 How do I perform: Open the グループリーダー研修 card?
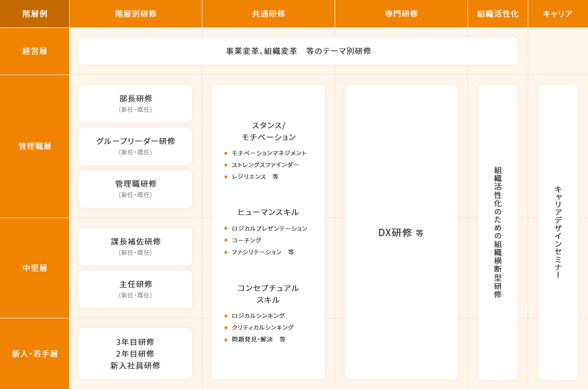point(136,146)
